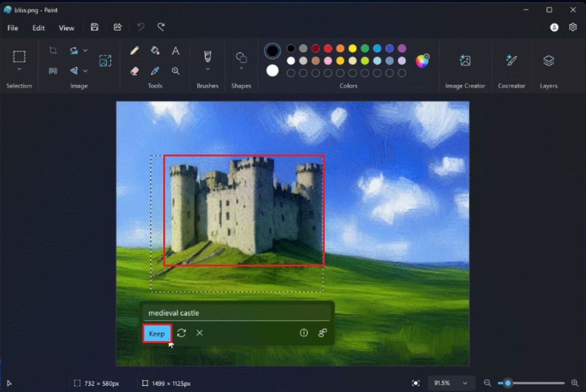The image size is (586, 392).
Task: Regenerate the medieval castle image
Action: coord(181,333)
